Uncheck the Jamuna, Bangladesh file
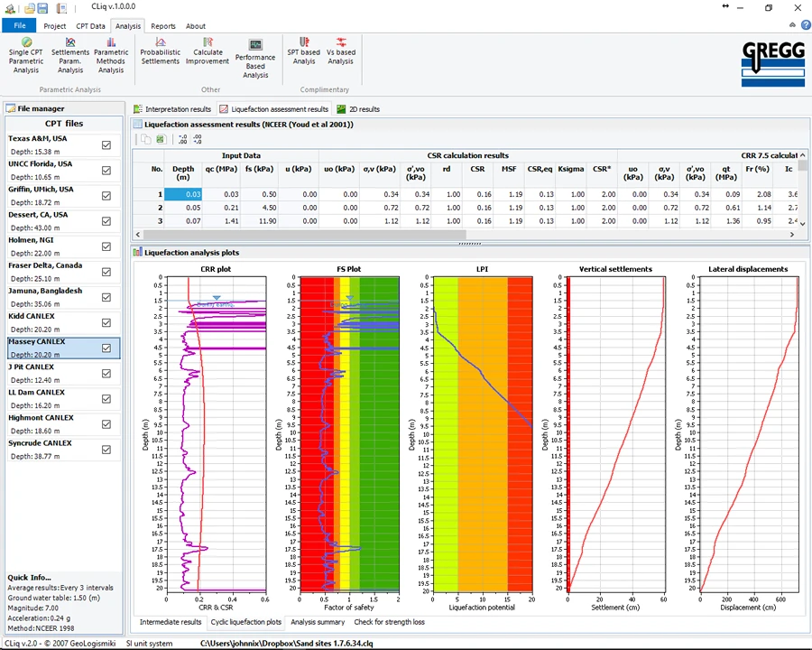Image resolution: width=812 pixels, height=650 pixels. pos(106,298)
